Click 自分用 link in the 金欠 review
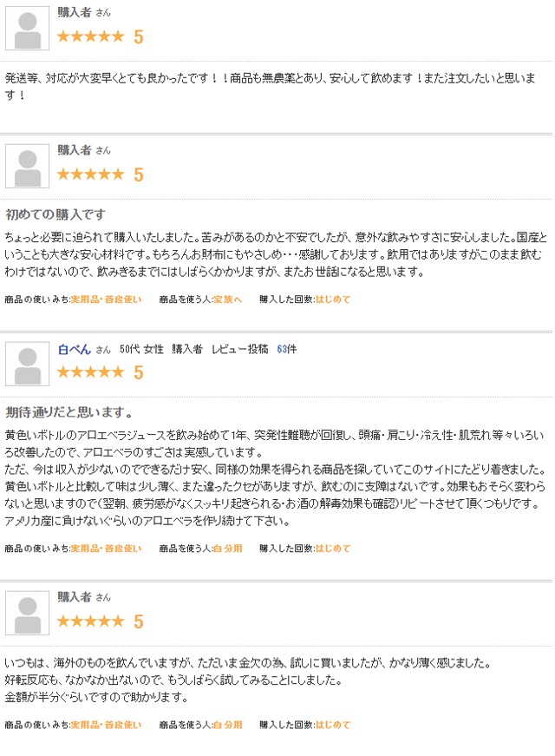 227,725
